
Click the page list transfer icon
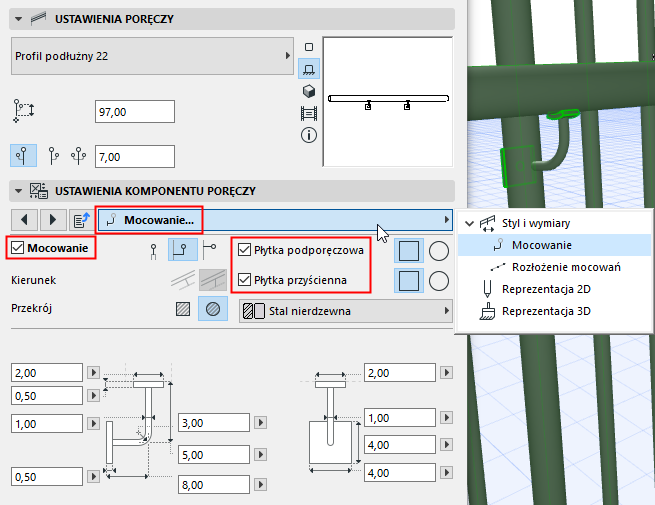click(81, 220)
